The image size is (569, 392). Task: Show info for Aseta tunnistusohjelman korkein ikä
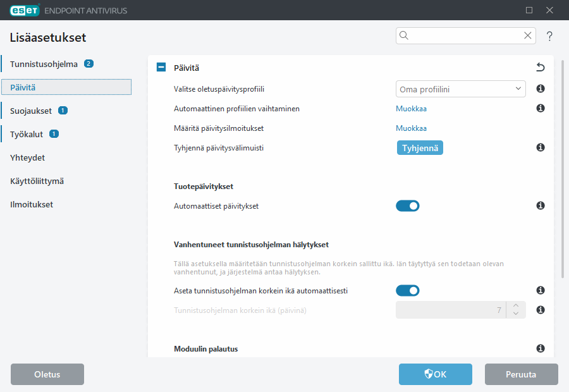[x=541, y=290]
